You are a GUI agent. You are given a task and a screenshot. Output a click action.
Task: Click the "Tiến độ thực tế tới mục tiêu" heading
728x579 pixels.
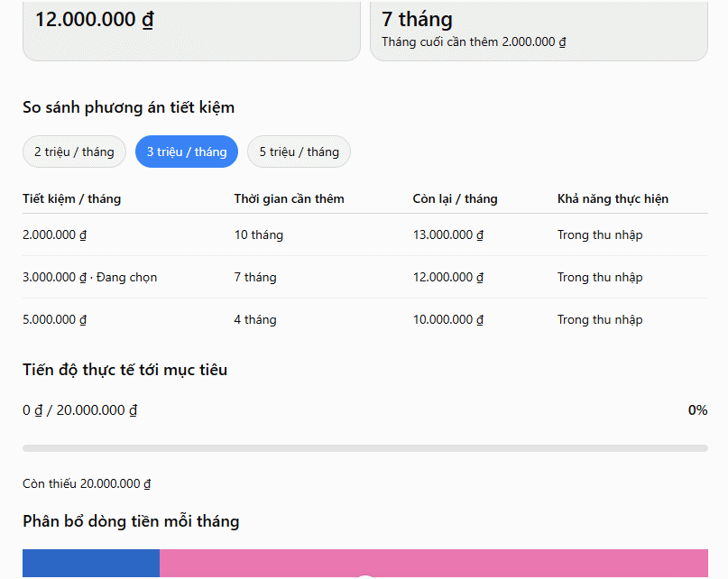pos(124,370)
